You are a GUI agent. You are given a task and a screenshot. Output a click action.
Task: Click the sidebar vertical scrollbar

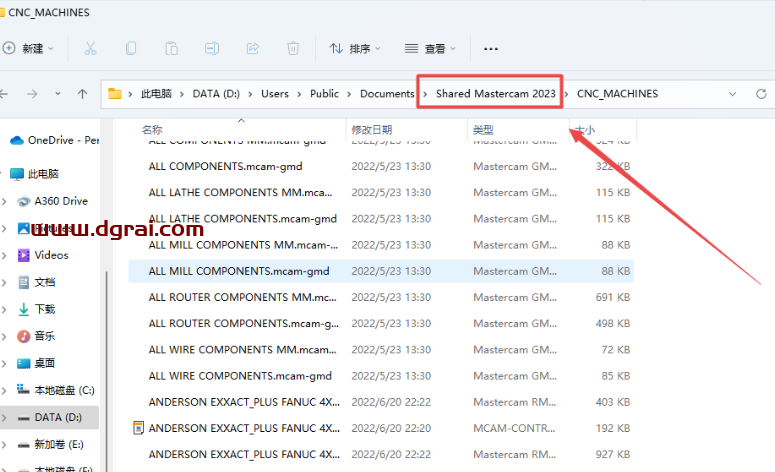[106, 371]
